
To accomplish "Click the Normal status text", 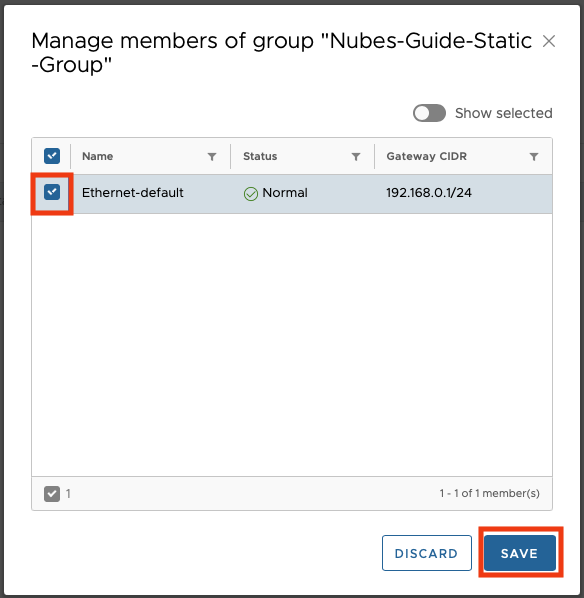I will tap(285, 193).
